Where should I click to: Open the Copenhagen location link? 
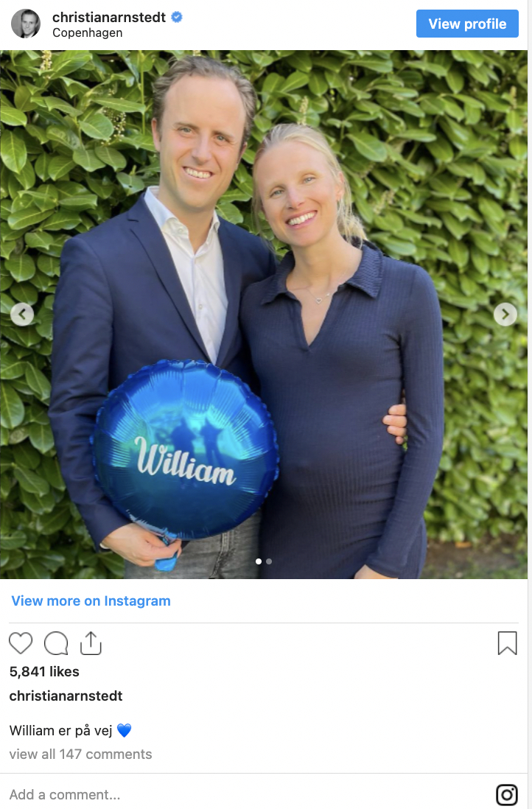click(87, 33)
